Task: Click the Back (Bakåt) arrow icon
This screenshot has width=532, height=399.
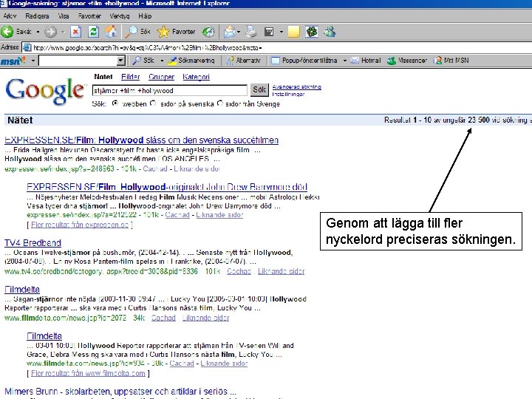Action: [x=7, y=32]
